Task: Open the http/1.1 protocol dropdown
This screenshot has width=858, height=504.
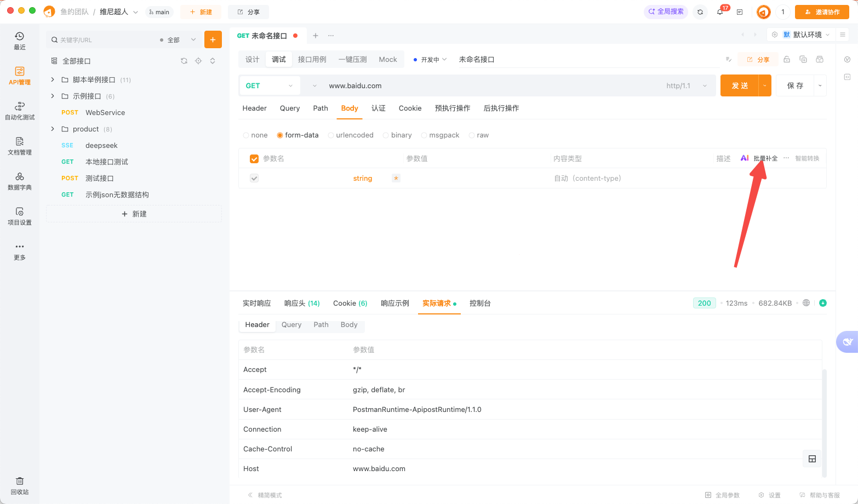Action: [687, 85]
